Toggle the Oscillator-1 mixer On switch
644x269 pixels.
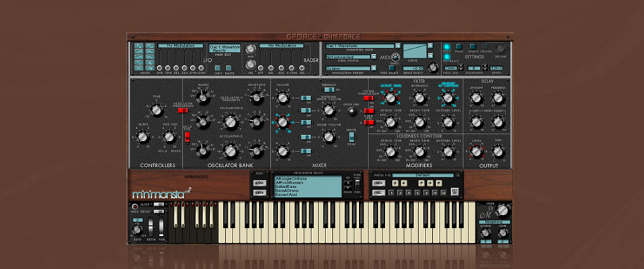coord(306,98)
